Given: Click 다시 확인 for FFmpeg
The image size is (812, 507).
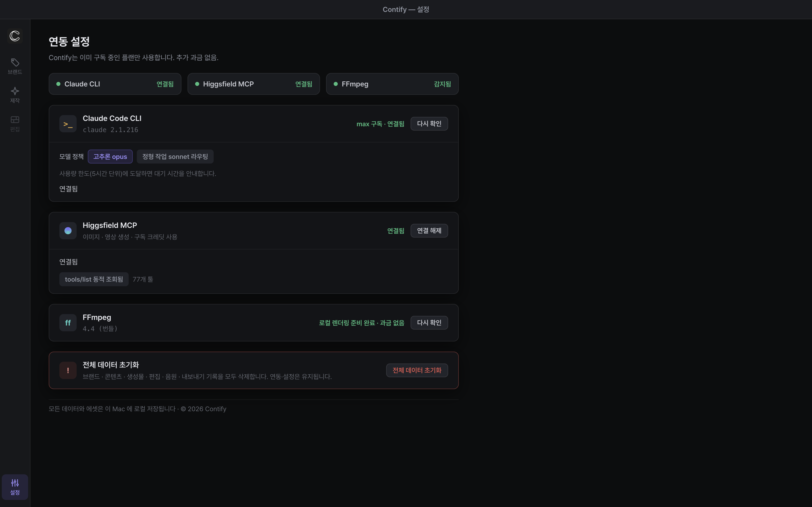Looking at the screenshot, I should tap(429, 322).
